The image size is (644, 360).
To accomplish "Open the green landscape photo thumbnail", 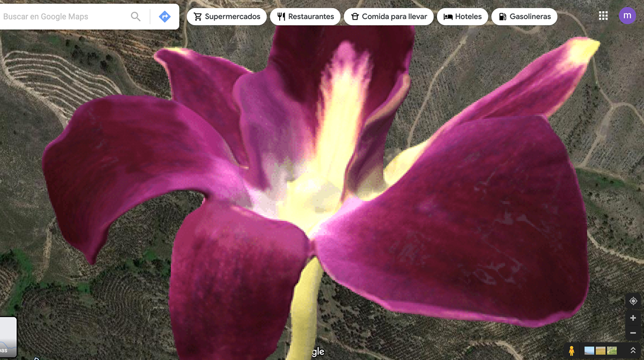I will point(611,351).
